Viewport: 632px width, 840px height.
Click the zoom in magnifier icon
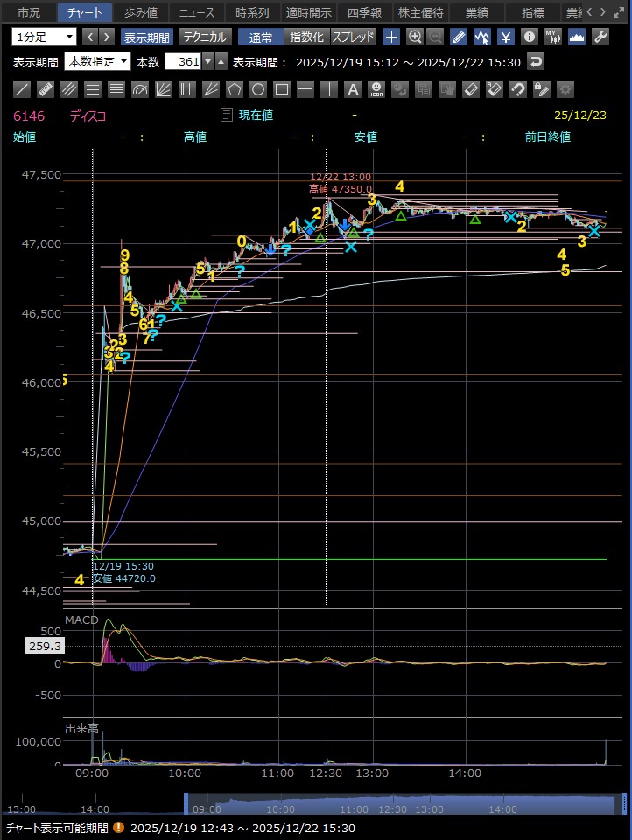[x=415, y=37]
